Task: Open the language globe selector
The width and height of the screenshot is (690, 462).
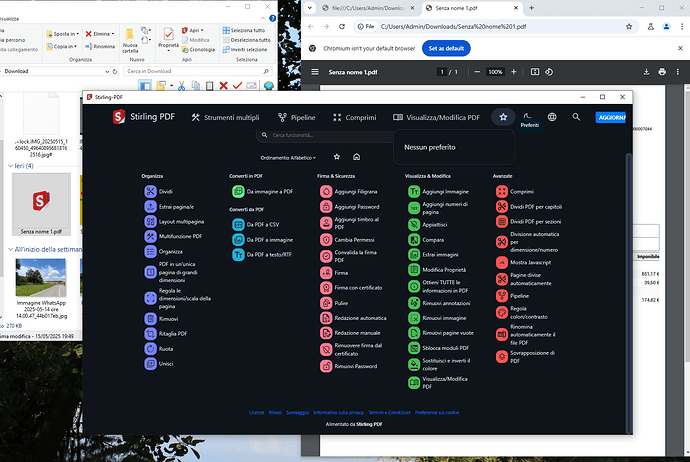Action: [x=552, y=117]
